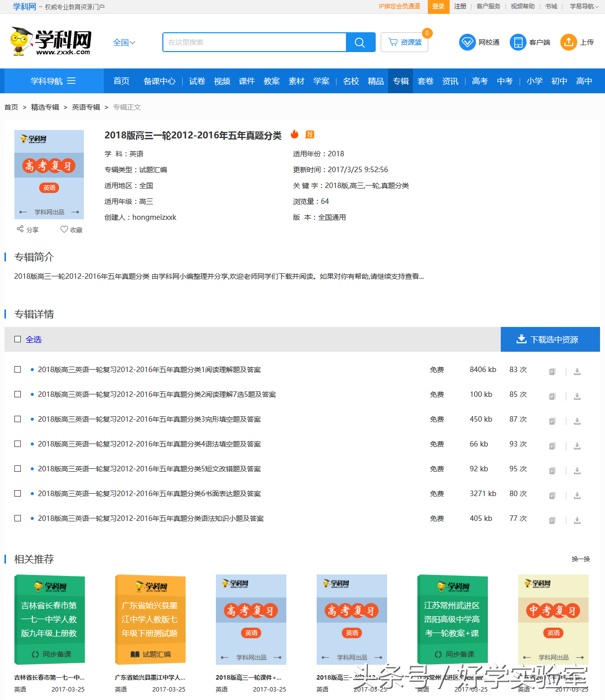
Task: Preview the 分类3完形填空题 file
Action: coord(552,421)
